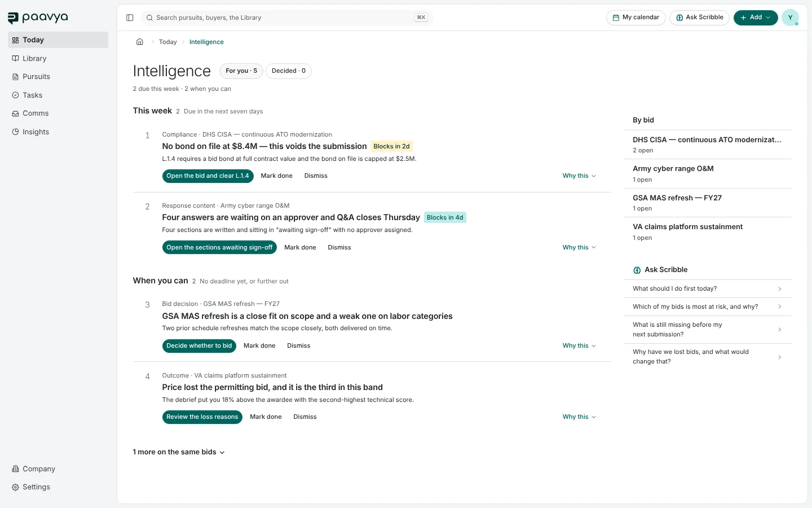Open the Add dropdown
This screenshot has height=508, width=812.
pos(756,17)
